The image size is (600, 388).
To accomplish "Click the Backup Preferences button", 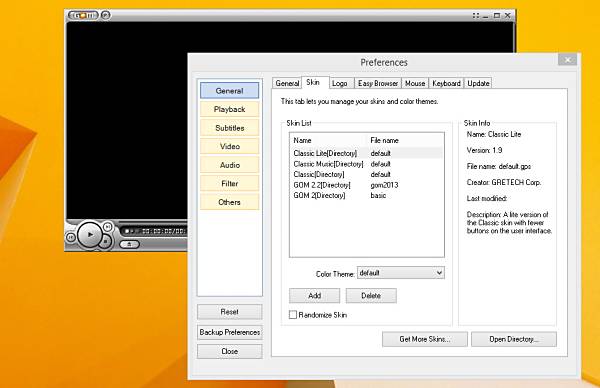I will (230, 332).
